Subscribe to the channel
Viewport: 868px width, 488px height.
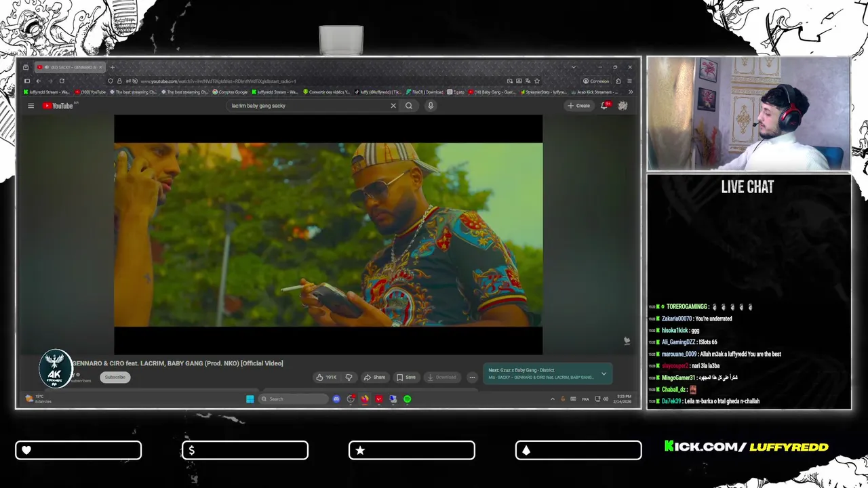coord(115,378)
